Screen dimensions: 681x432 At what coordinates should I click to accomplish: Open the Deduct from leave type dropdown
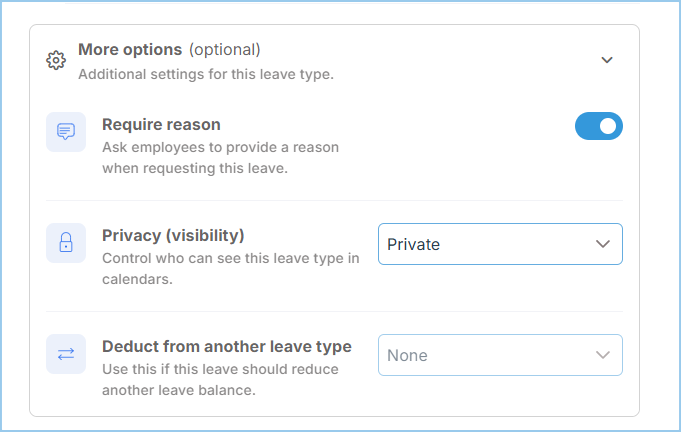click(500, 355)
